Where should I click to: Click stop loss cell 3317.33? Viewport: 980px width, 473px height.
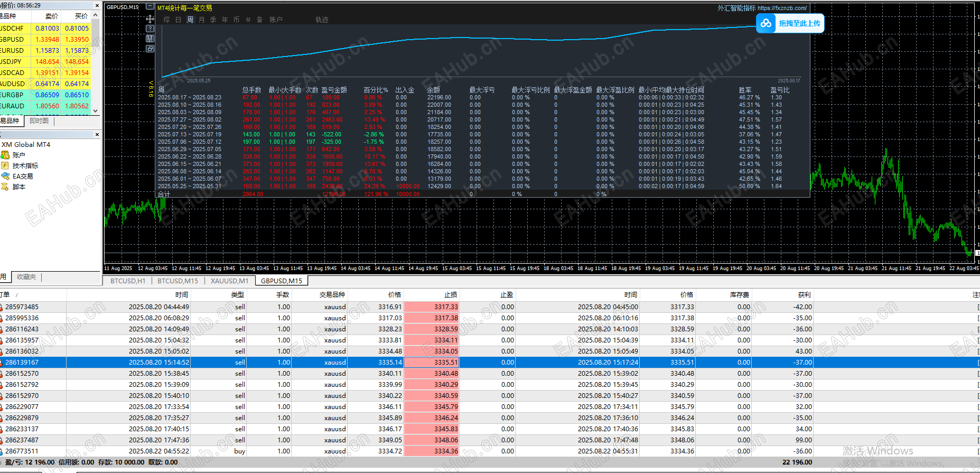click(432, 307)
